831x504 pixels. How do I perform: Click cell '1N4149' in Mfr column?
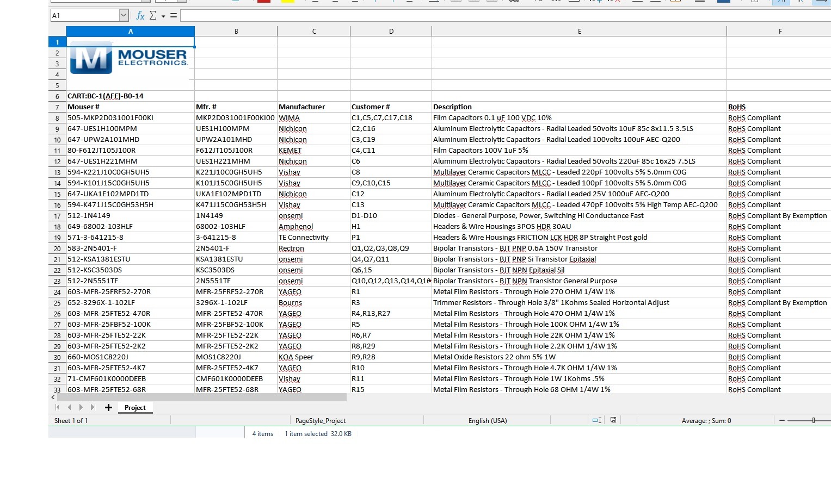[236, 216]
